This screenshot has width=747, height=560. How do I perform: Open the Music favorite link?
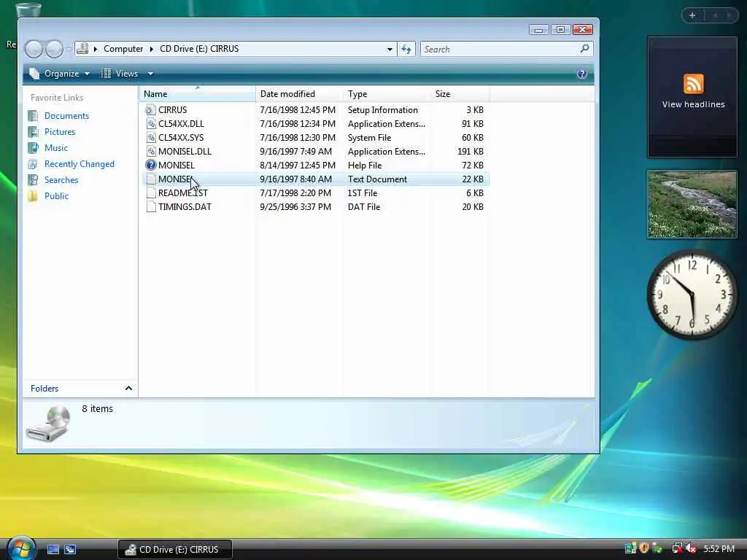tap(56, 148)
